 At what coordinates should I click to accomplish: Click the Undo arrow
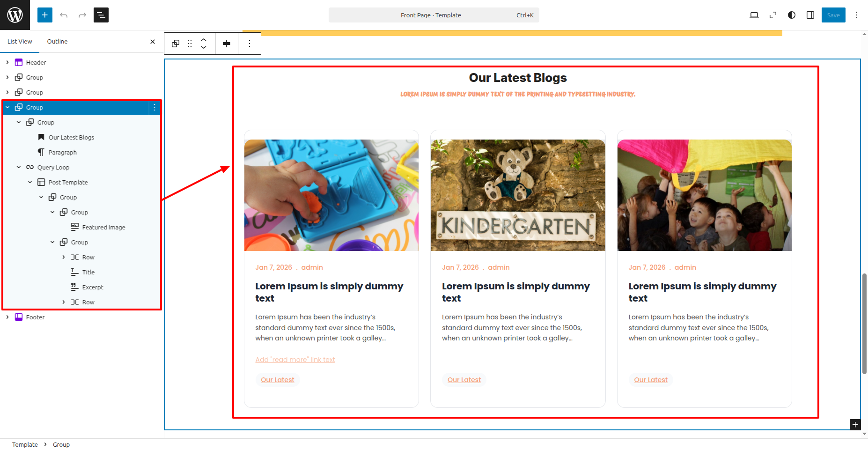[x=64, y=15]
